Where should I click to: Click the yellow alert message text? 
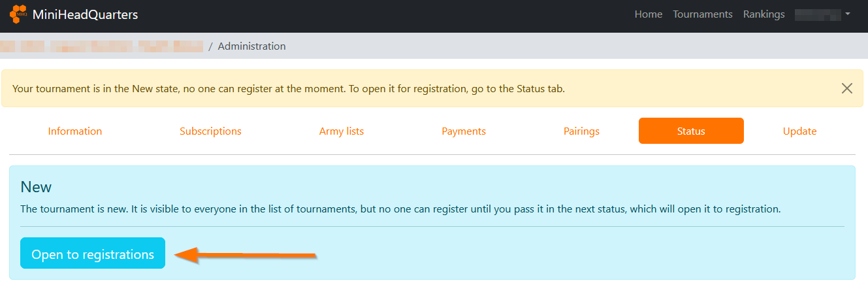coord(289,88)
